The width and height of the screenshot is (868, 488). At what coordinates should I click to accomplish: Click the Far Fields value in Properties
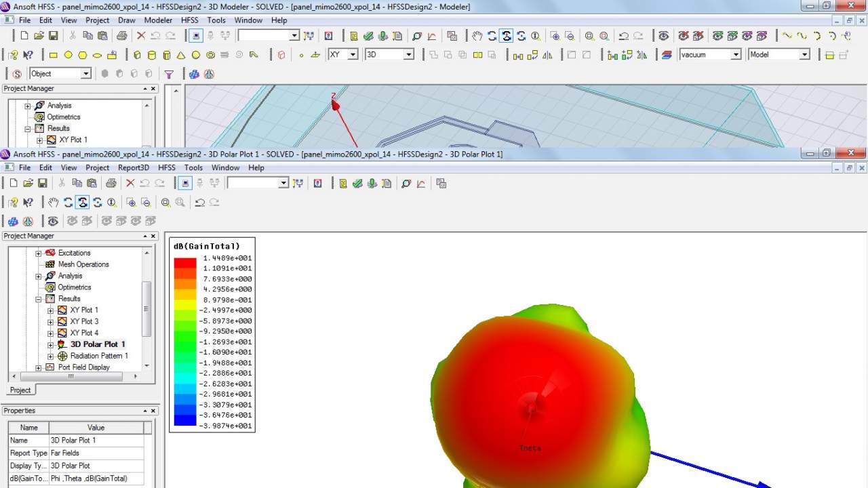[96, 453]
